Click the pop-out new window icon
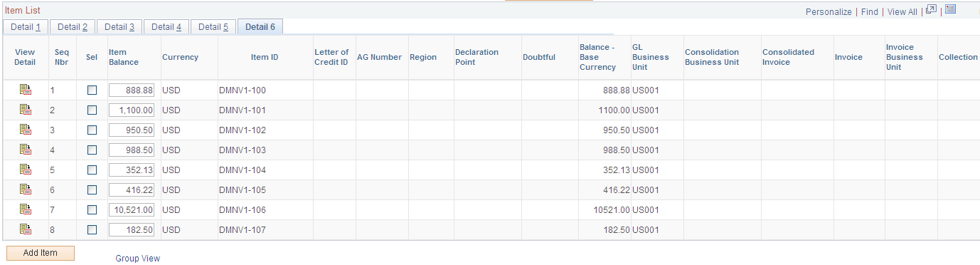The image size is (980, 265). coord(931,10)
